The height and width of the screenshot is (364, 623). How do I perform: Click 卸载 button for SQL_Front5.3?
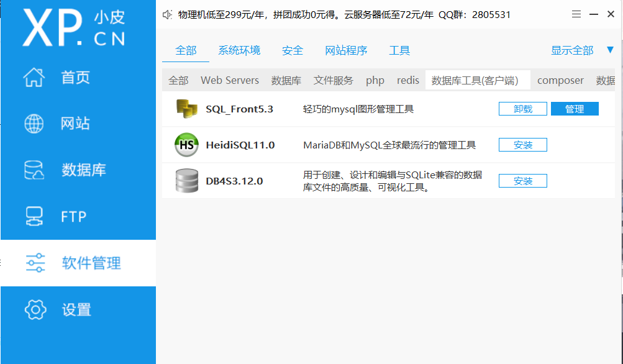(523, 109)
